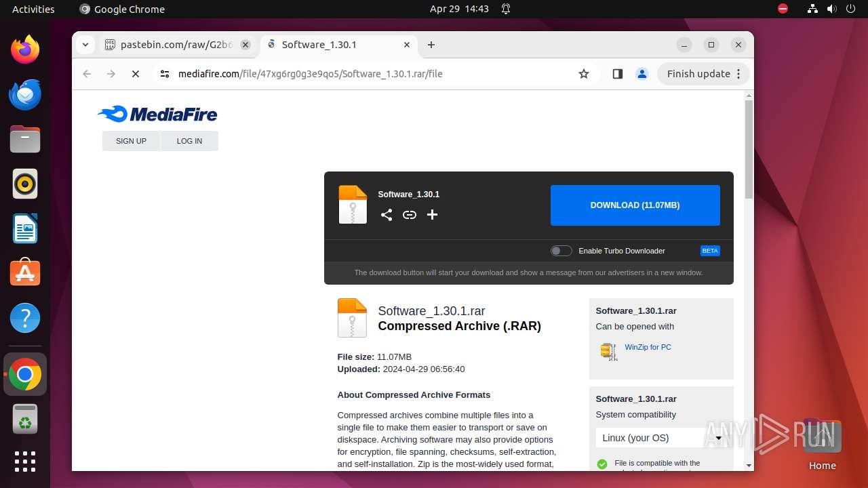Open the notification bell in top bar
The width and height of the screenshot is (868, 488).
coord(506,9)
